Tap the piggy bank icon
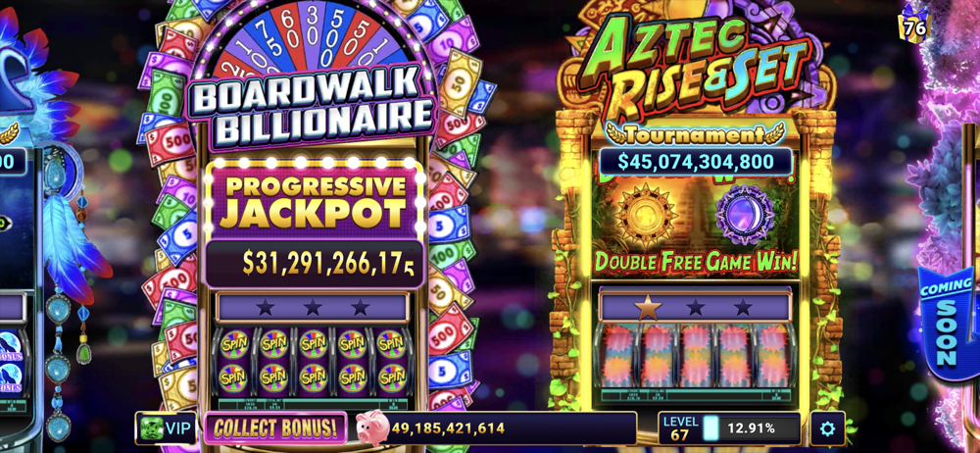980x453 pixels. pyautogui.click(x=372, y=428)
